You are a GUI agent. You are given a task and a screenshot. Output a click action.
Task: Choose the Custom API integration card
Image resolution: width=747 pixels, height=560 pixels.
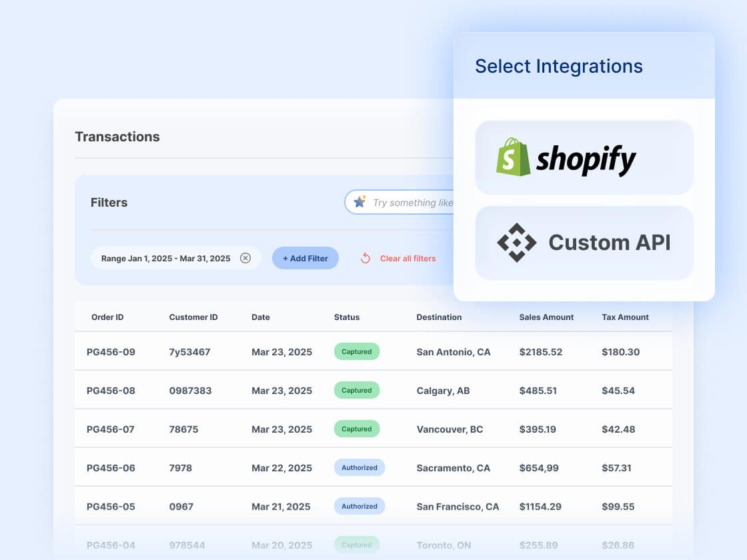pos(584,243)
